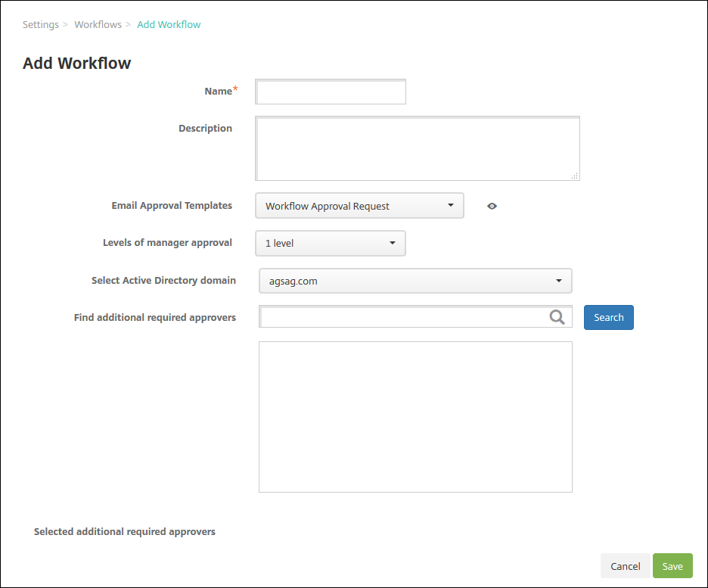Click the Add Workflow breadcrumb item
The height and width of the screenshot is (588, 708).
click(169, 25)
